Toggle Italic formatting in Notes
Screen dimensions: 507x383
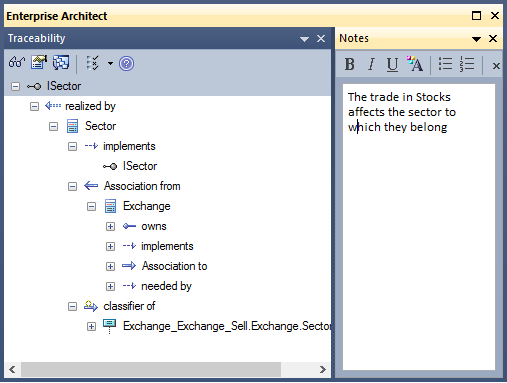[x=371, y=64]
